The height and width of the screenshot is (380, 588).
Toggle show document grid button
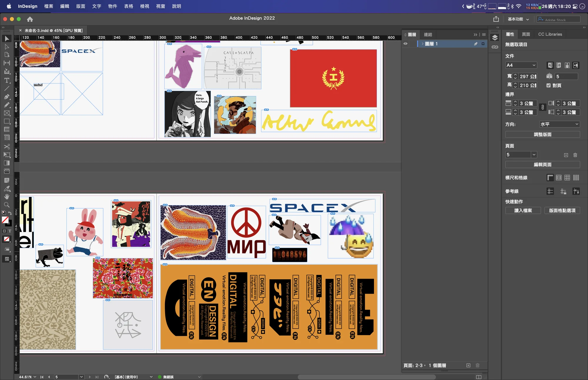(x=567, y=178)
